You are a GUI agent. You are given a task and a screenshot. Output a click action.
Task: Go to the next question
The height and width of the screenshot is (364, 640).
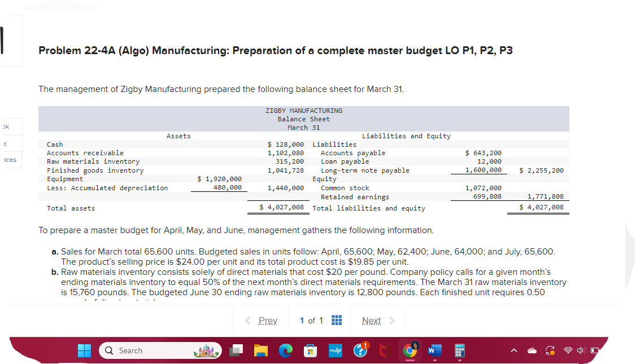(x=371, y=321)
